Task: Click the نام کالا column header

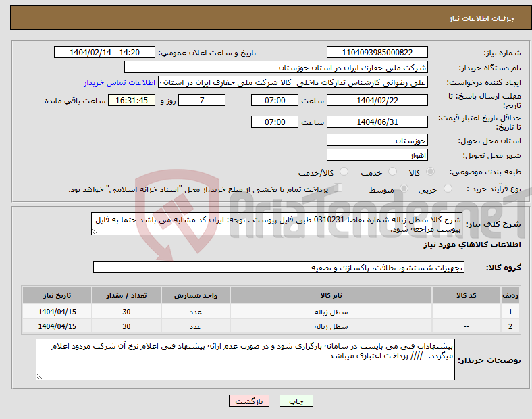Action: coord(331,295)
